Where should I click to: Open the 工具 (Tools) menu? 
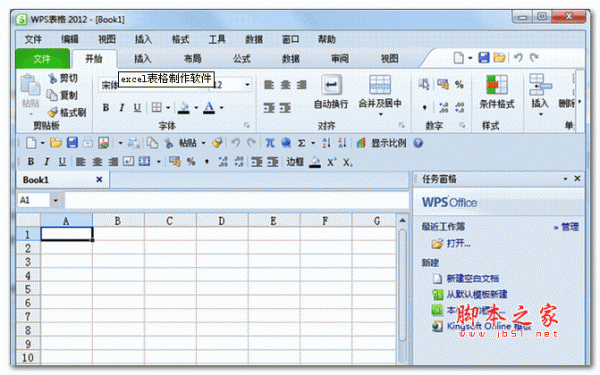click(217, 39)
